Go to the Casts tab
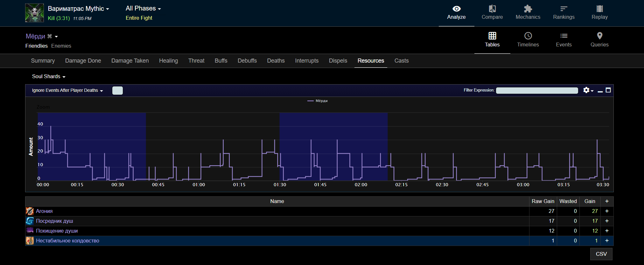The height and width of the screenshot is (265, 644). pyautogui.click(x=401, y=61)
